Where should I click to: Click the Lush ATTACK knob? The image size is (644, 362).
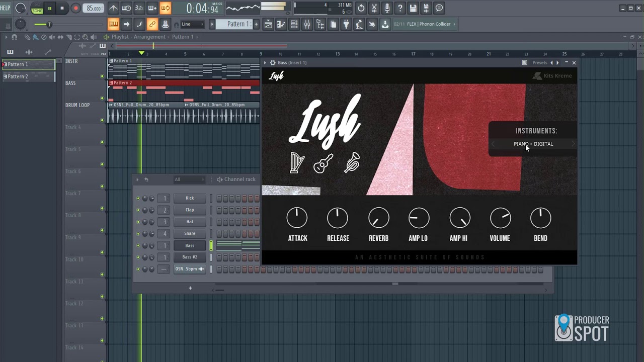point(297,218)
